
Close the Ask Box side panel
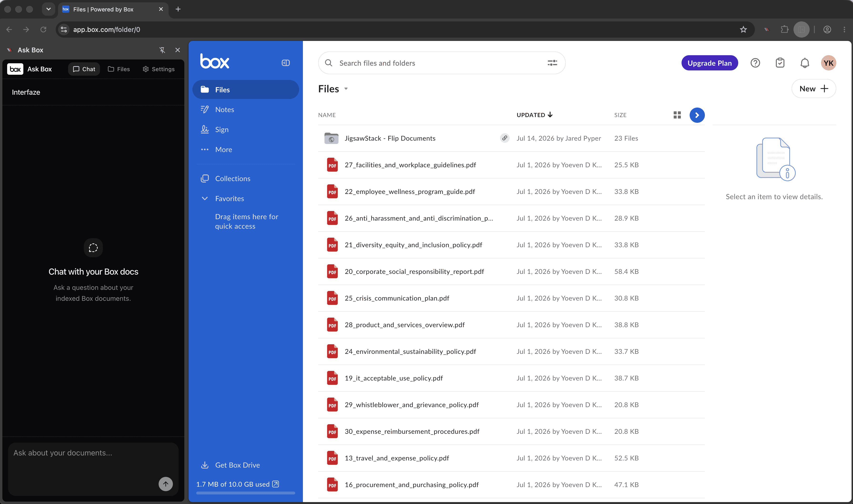click(x=177, y=50)
